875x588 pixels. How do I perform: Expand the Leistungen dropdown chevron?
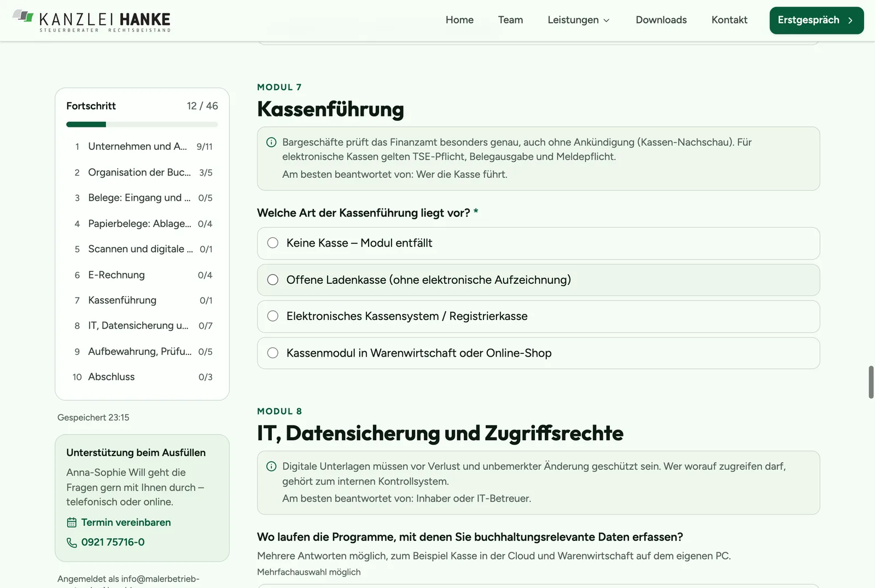point(606,20)
